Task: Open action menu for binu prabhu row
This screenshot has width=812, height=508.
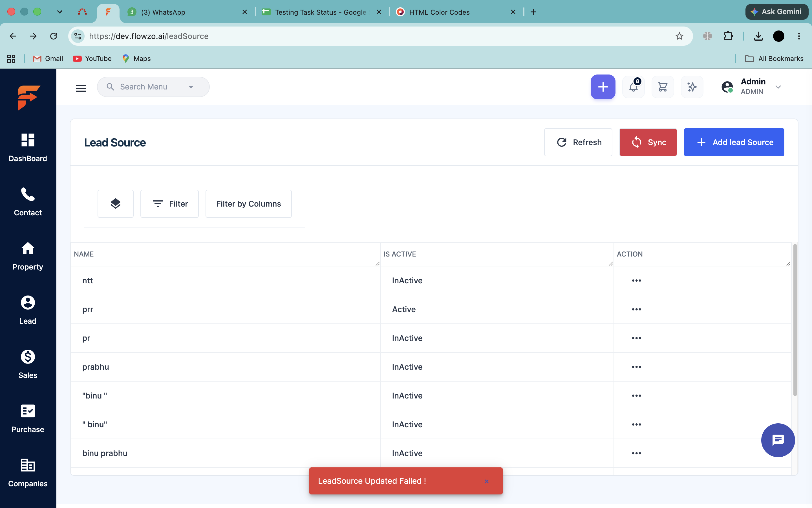Action: pyautogui.click(x=636, y=453)
